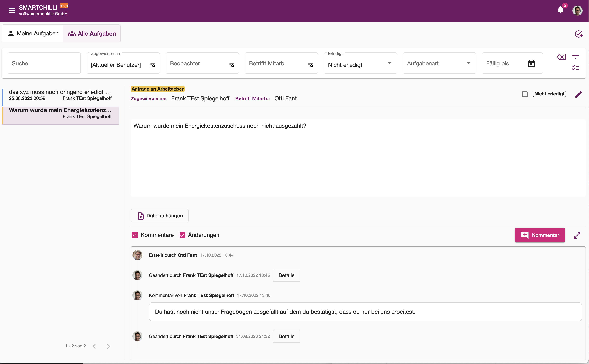Clear all filters with the backspace icon
Viewport: 589px width, 364px height.
(561, 57)
